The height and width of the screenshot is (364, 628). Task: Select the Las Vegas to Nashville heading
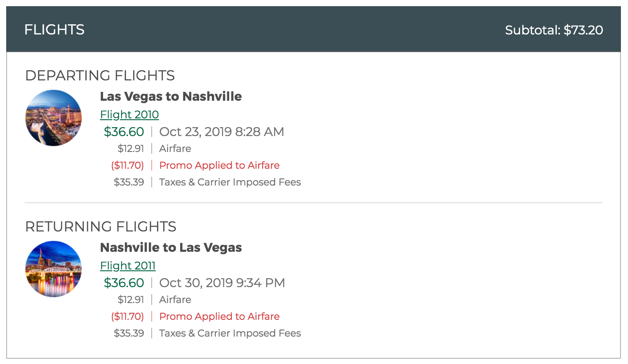[171, 96]
